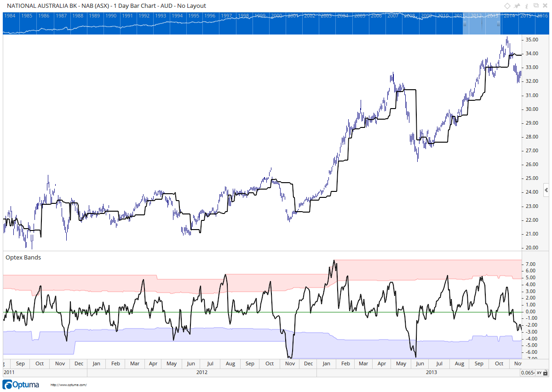Click the 0.065 scale value field
The width and height of the screenshot is (552, 392).
pos(527,373)
